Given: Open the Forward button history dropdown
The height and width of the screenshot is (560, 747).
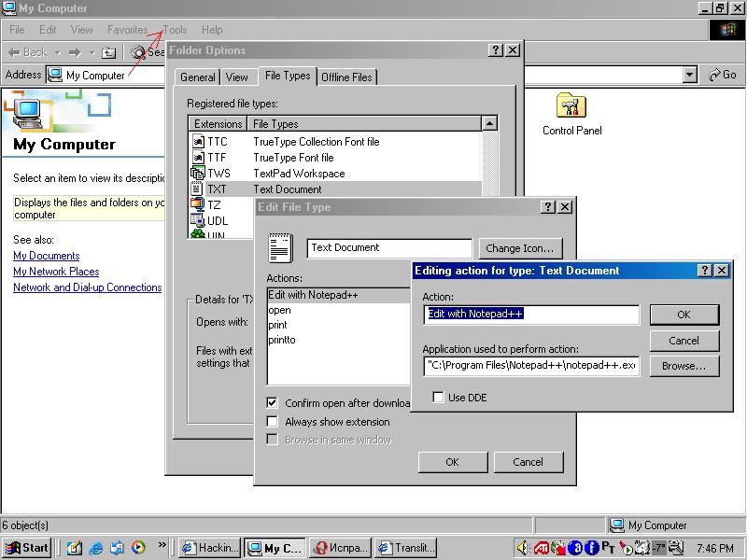Looking at the screenshot, I should pyautogui.click(x=92, y=53).
